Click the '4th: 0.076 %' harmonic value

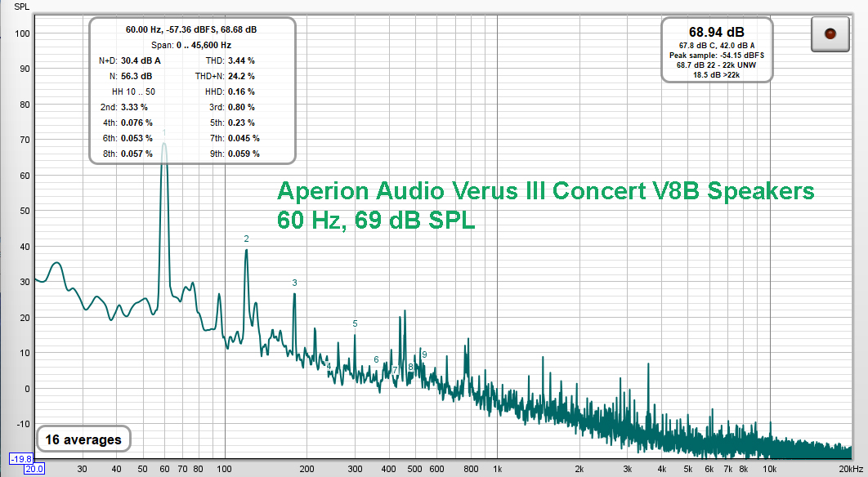128,123
